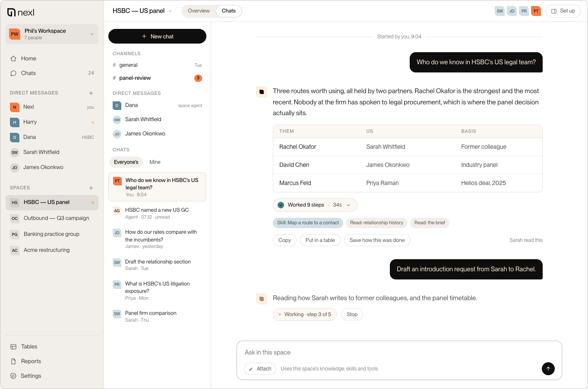This screenshot has width=588, height=389.
Task: Click unread badge on panel-review channel
Action: pyautogui.click(x=198, y=78)
